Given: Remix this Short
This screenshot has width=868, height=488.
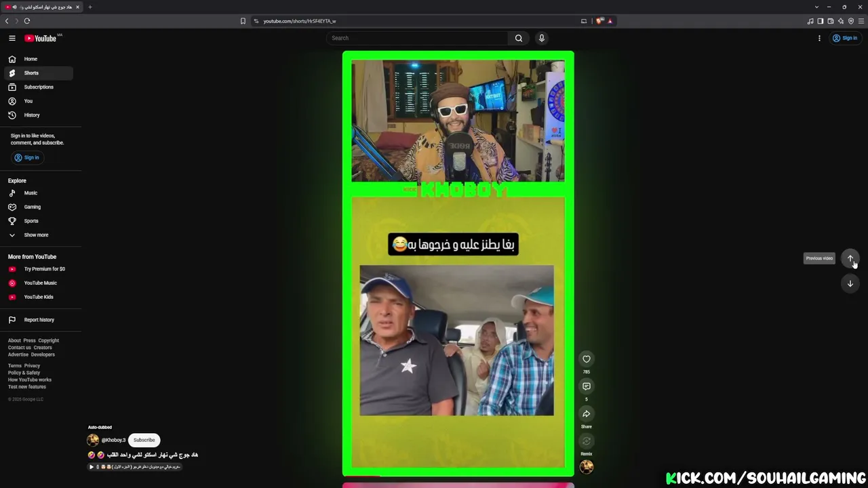Looking at the screenshot, I should [x=587, y=441].
